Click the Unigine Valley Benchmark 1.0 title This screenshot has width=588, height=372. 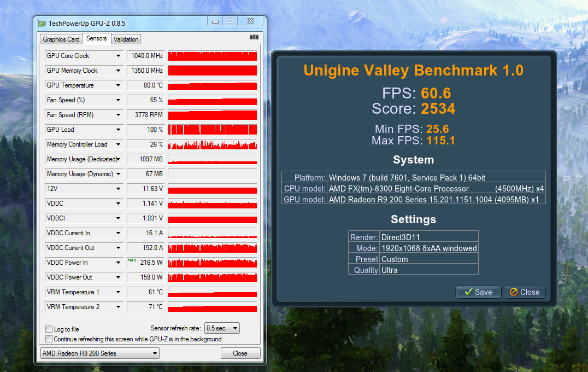tap(413, 71)
